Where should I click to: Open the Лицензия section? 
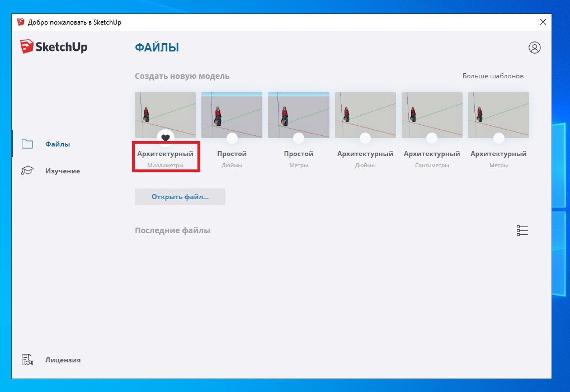coord(63,360)
